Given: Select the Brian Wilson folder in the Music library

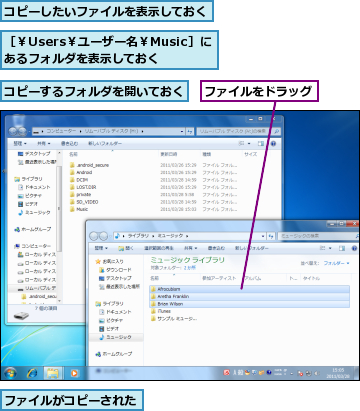Looking at the screenshot, I should point(250,304).
